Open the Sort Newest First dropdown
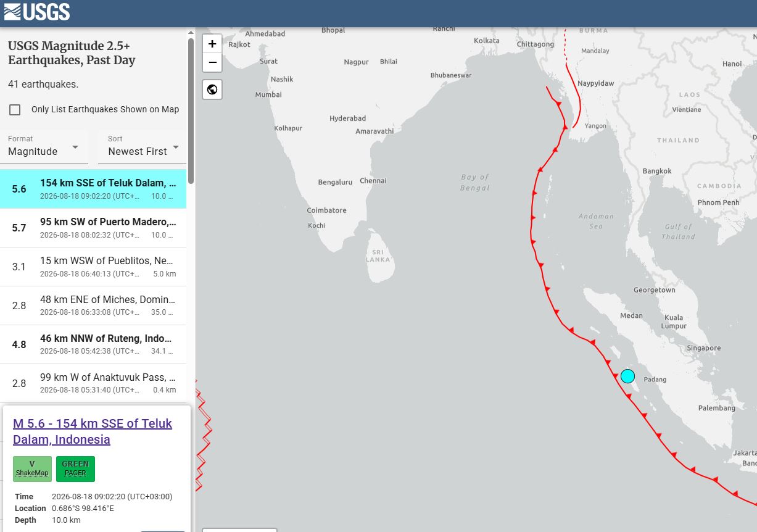The width and height of the screenshot is (757, 532). pyautogui.click(x=142, y=147)
